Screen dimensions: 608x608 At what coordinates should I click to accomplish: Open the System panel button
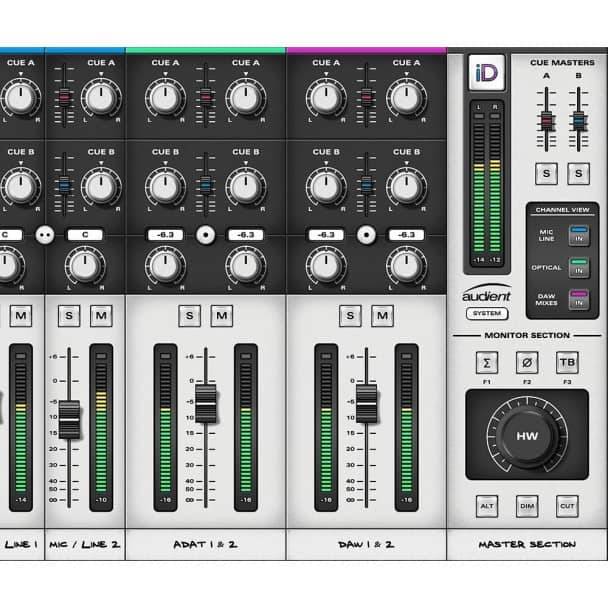(x=487, y=313)
